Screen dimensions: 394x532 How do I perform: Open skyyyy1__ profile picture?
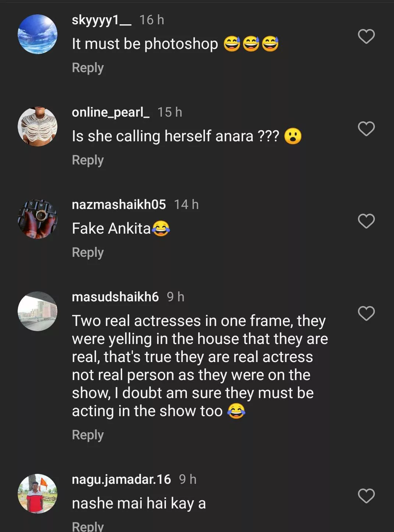pos(38,34)
